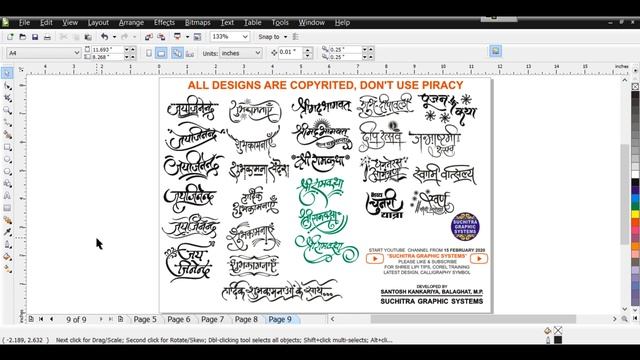
Task: Click the horizontal scrollbar thumb
Action: [473, 319]
